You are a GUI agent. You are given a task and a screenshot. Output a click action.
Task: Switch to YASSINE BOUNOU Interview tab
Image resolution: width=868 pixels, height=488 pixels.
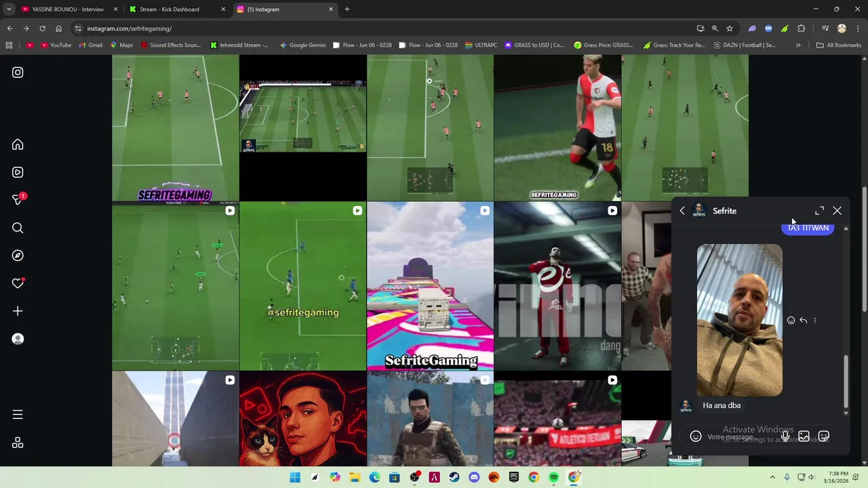pos(68,9)
